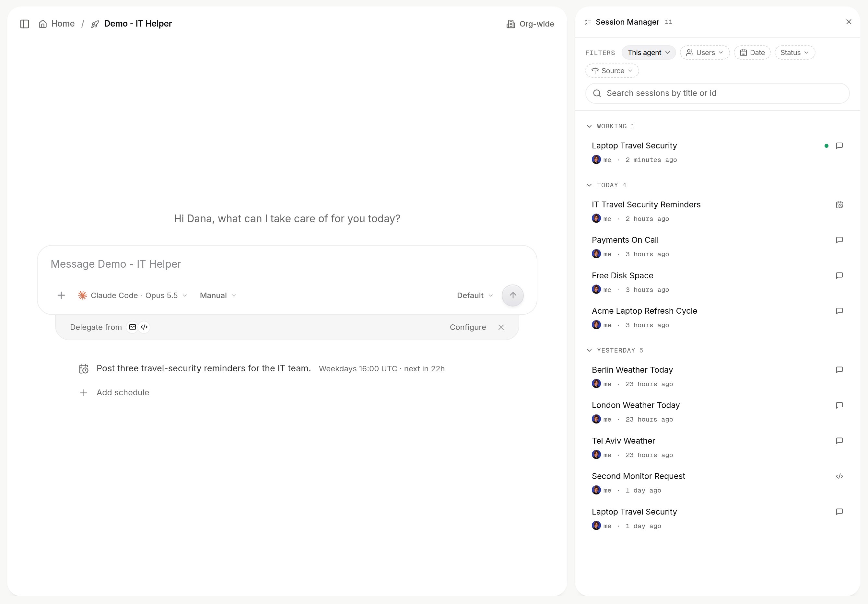The image size is (868, 604).
Task: Click the plus attach icon in message box
Action: 61,296
